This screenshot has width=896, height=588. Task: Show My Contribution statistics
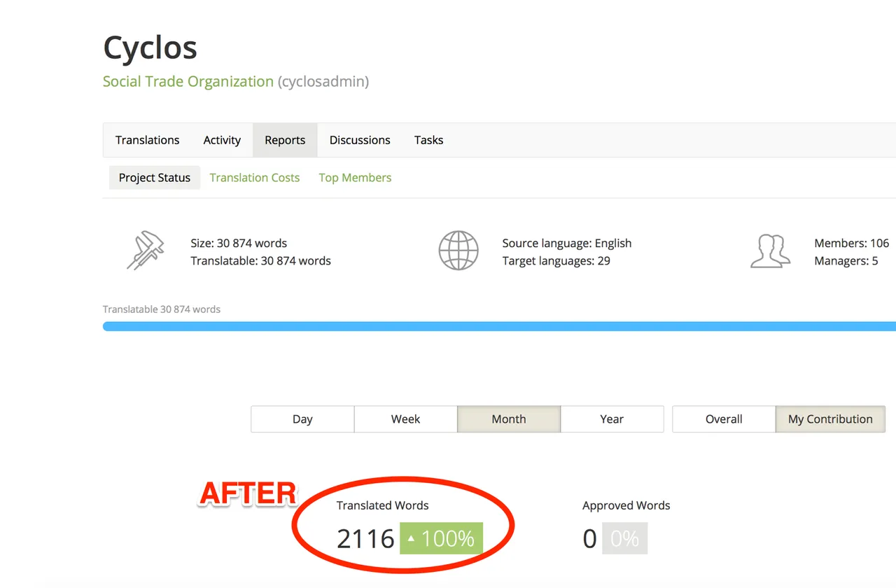coord(830,419)
